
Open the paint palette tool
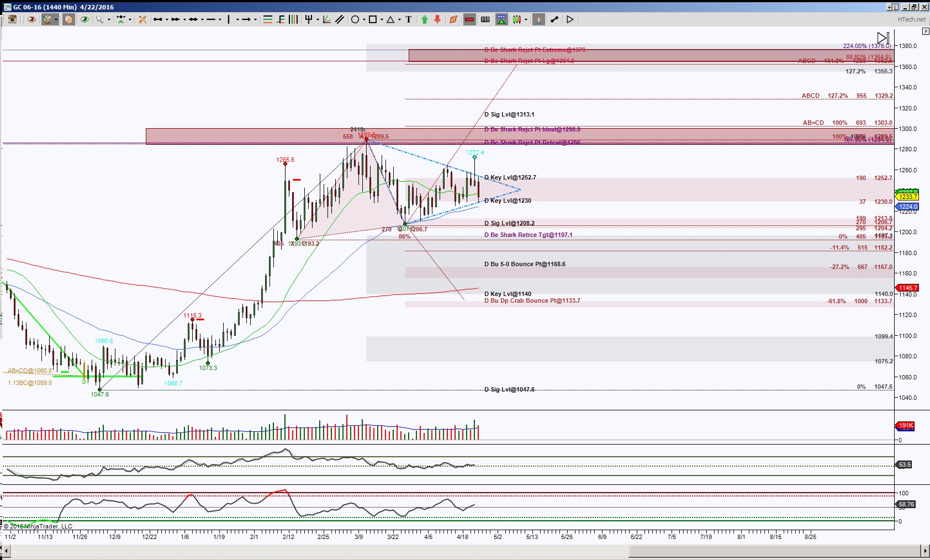point(47,19)
